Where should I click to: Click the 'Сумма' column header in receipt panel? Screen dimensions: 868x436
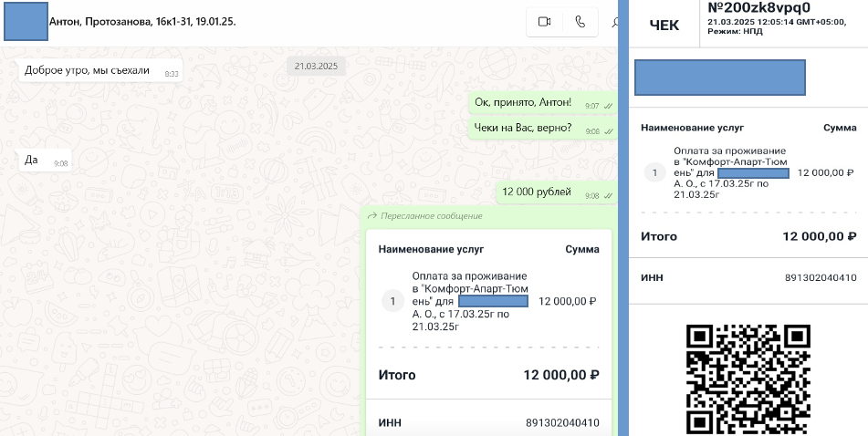pos(840,128)
